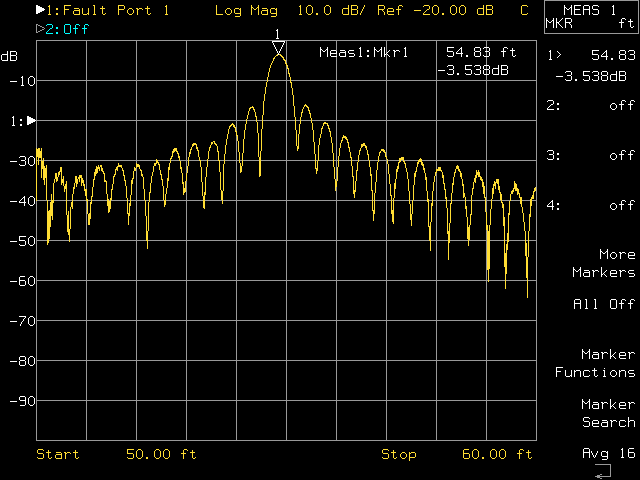This screenshot has width=640, height=480.
Task: Click the return arrow icon at bottom right
Action: click(x=603, y=471)
